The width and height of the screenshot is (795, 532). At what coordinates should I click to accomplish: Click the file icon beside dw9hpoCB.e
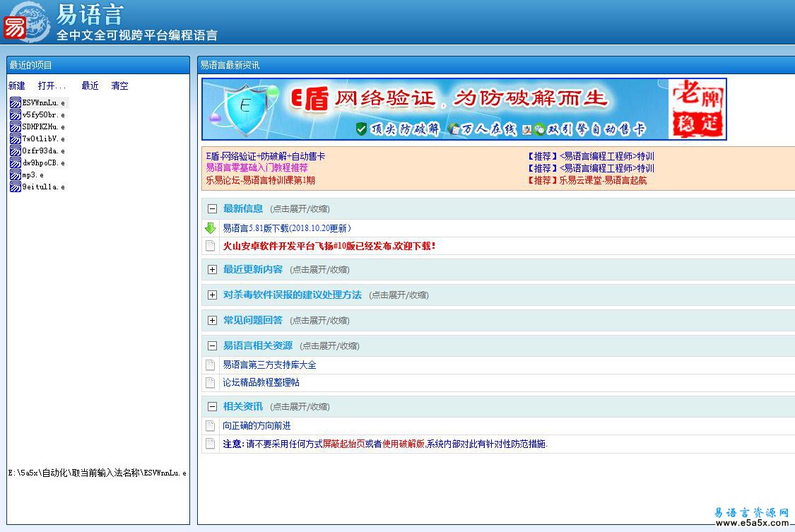coord(16,163)
